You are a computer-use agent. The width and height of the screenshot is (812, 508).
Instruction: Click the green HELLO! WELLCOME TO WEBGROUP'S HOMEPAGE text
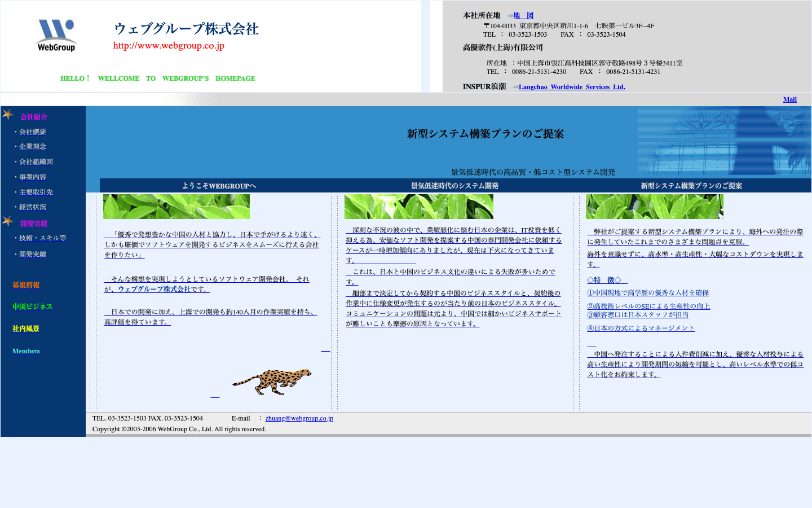(x=158, y=78)
